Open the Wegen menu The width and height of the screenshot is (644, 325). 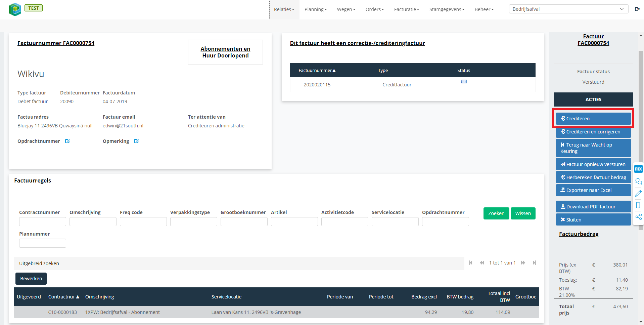tap(346, 9)
